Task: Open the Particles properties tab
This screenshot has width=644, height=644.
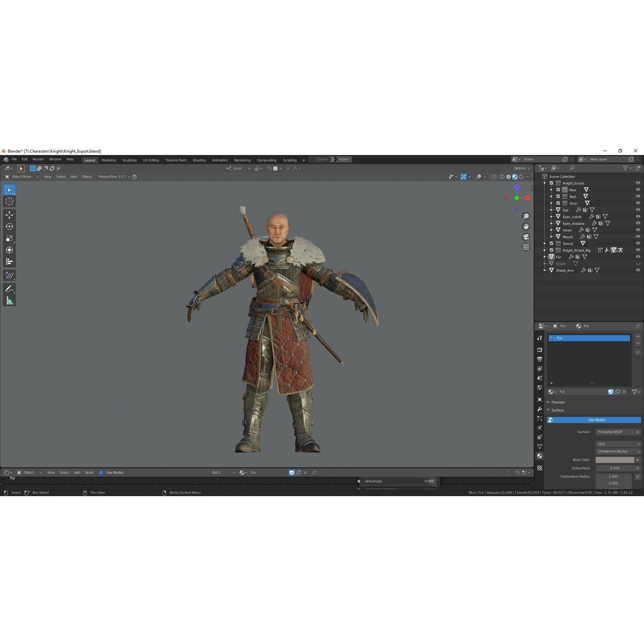Action: pyautogui.click(x=540, y=419)
